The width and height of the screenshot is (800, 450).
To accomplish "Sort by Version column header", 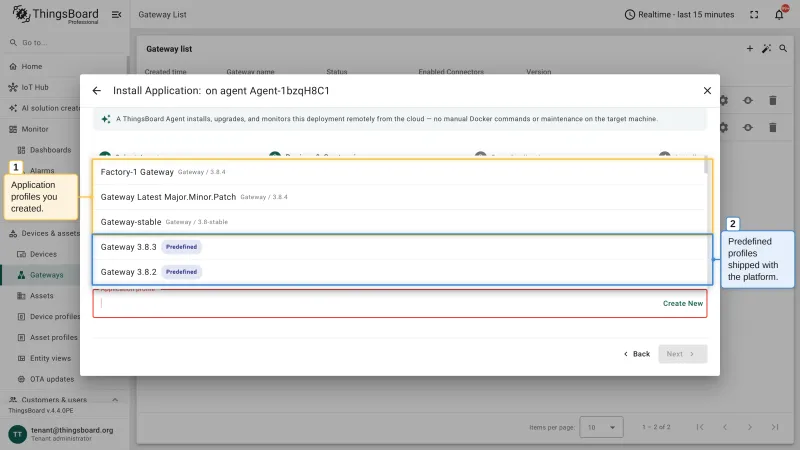I will point(539,71).
